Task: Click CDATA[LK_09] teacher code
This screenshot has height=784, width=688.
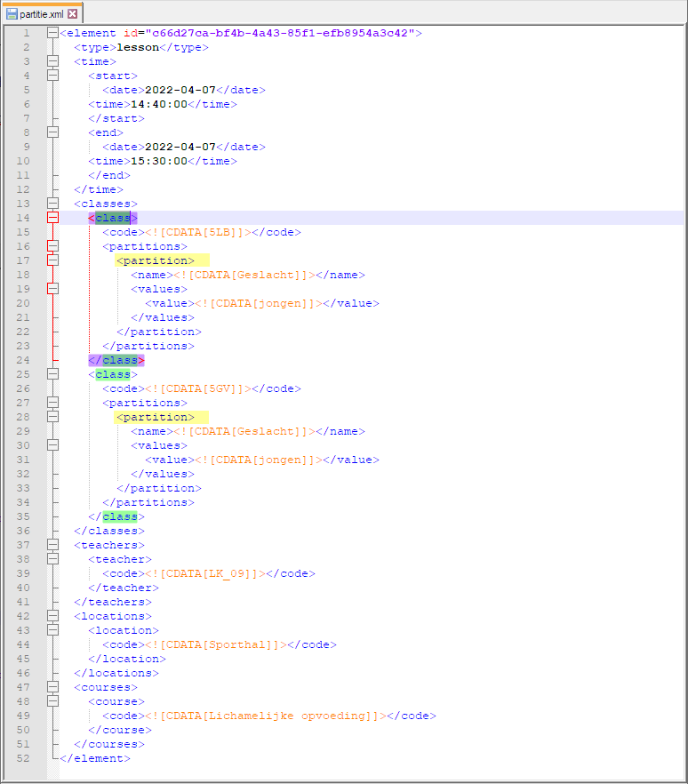Action: coord(205,573)
